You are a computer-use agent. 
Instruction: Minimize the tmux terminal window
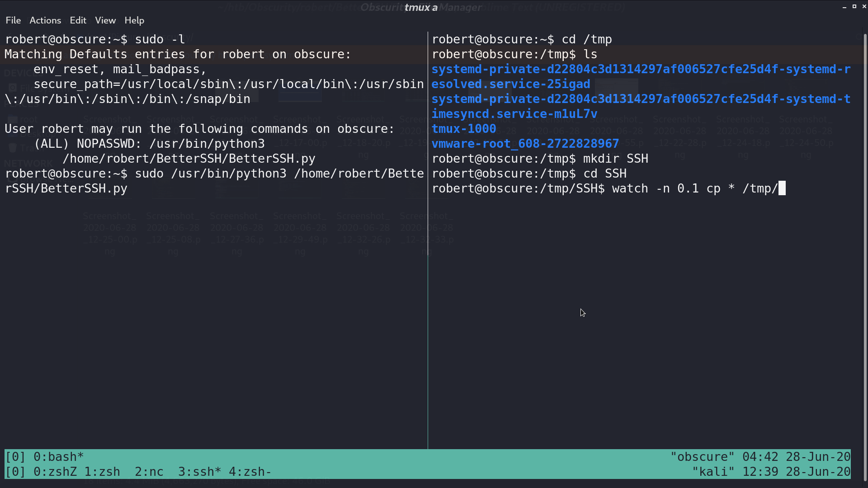tap(844, 7)
